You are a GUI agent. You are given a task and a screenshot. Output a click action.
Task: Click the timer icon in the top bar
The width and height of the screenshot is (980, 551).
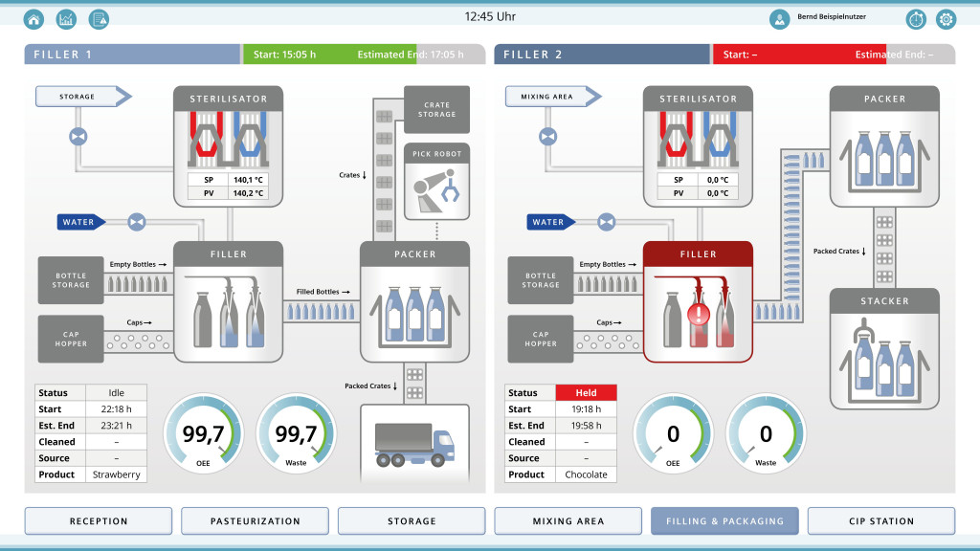pos(915,17)
